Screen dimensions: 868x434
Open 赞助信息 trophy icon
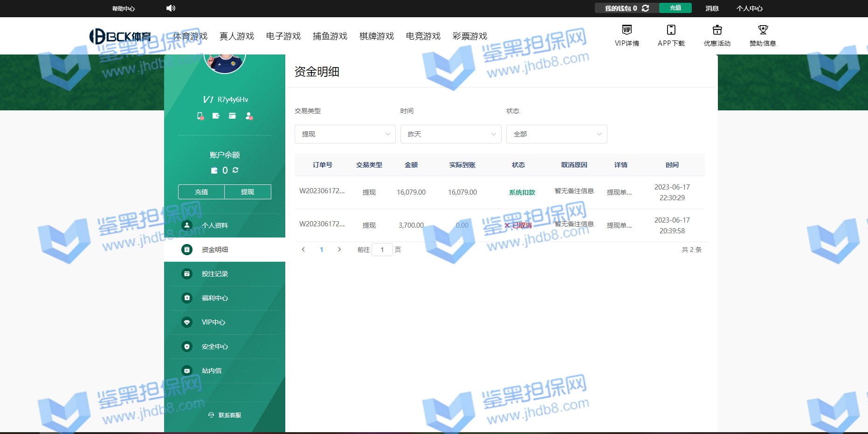(x=763, y=30)
